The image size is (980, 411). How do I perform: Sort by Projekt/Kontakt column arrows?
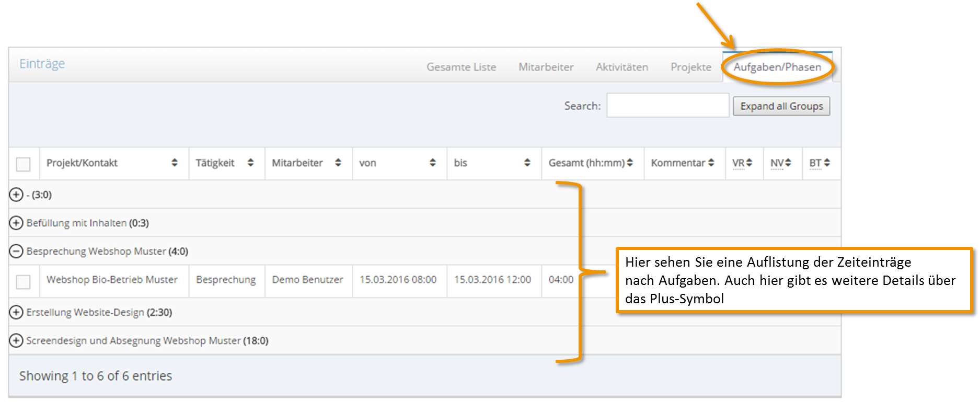pos(175,163)
